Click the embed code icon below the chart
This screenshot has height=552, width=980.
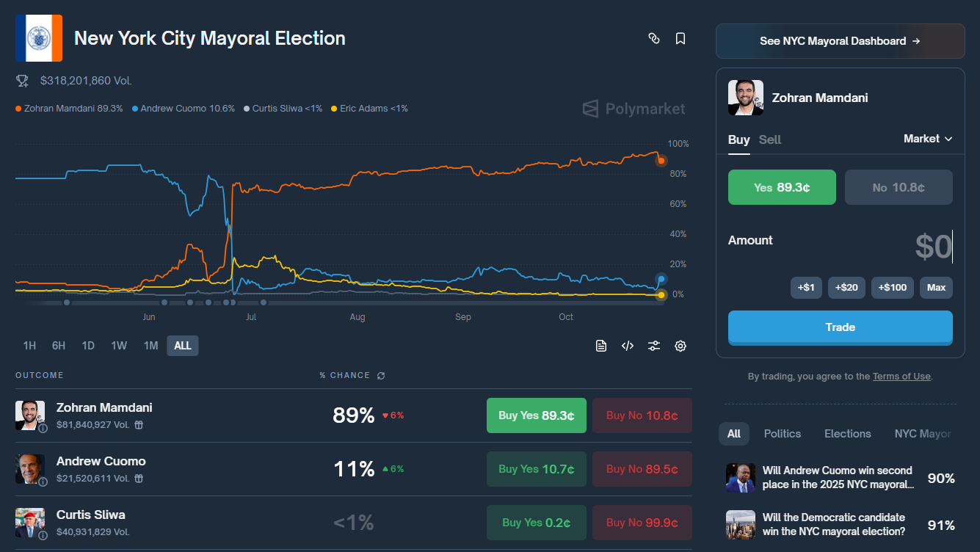628,346
